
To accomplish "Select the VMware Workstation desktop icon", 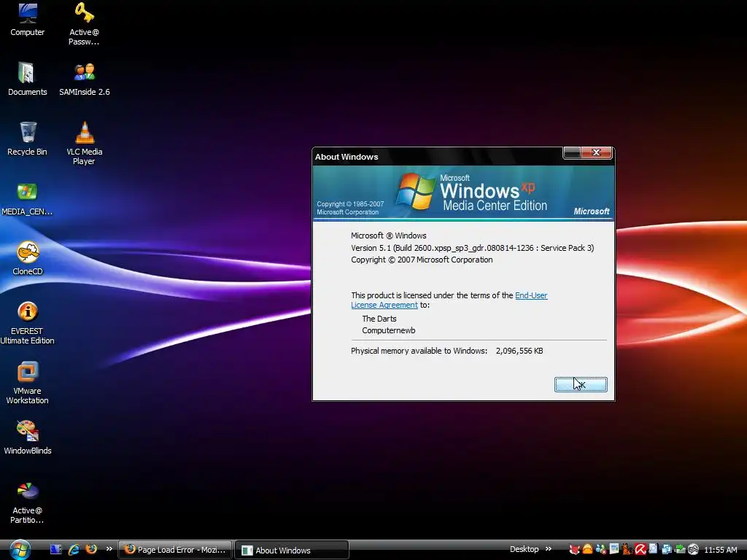I will click(x=27, y=383).
